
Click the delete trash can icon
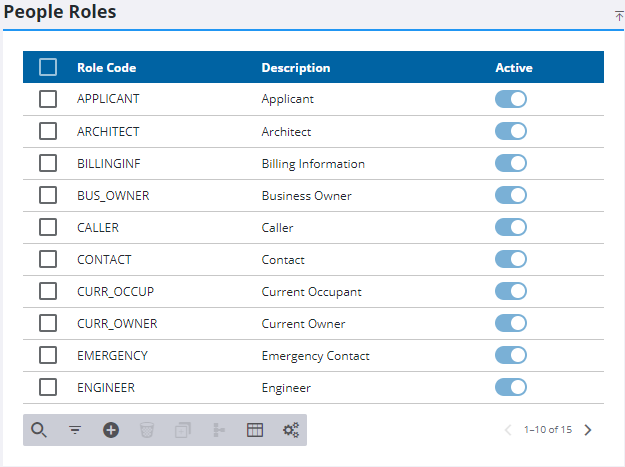point(147,430)
